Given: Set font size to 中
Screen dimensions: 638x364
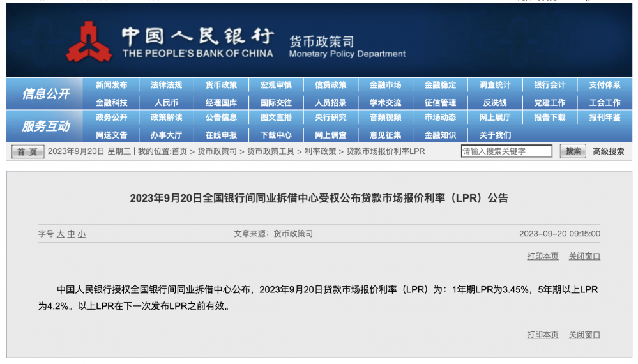Looking at the screenshot, I should click(x=71, y=234).
